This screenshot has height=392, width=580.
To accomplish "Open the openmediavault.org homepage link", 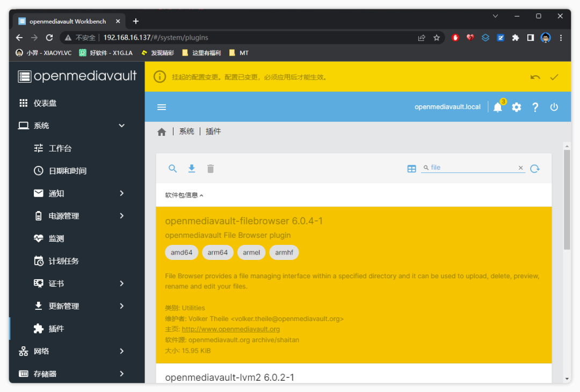I will [231, 329].
